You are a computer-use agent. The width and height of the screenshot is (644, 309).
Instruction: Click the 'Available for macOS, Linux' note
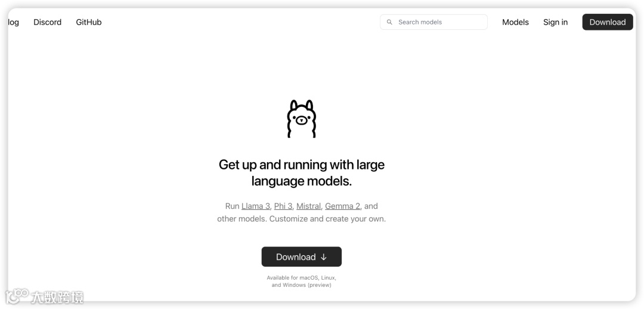tap(302, 282)
